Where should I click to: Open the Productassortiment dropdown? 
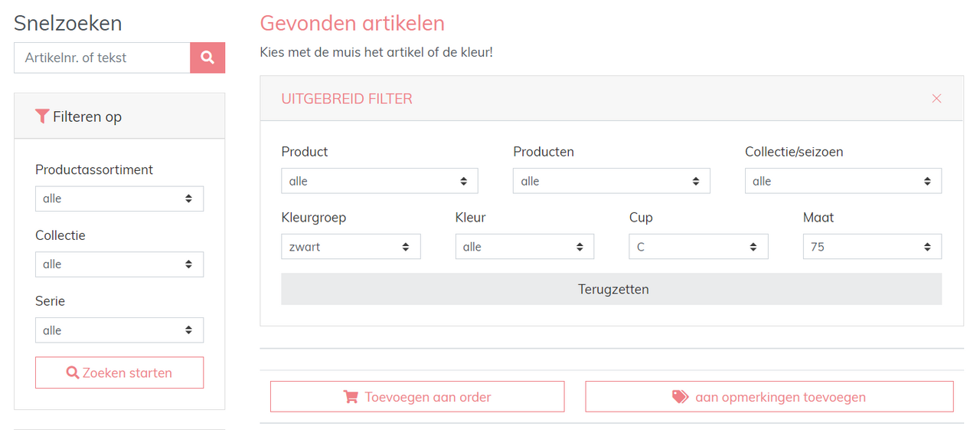[x=119, y=199]
